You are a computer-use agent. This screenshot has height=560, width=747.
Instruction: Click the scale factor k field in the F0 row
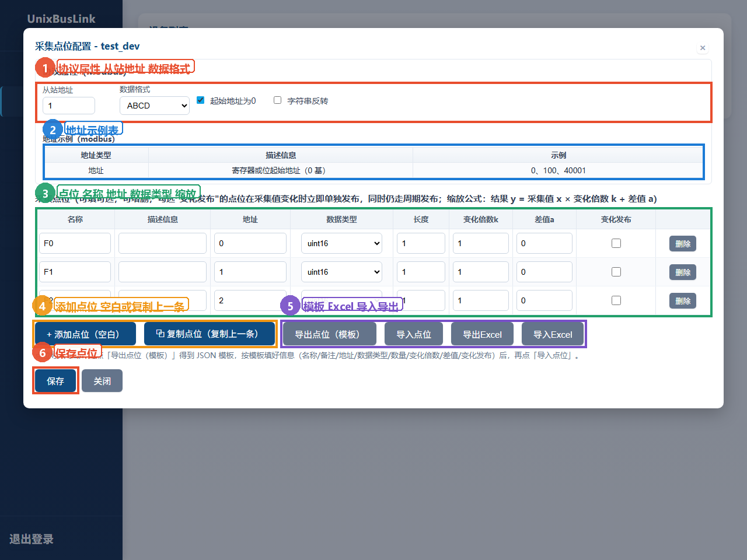click(481, 243)
